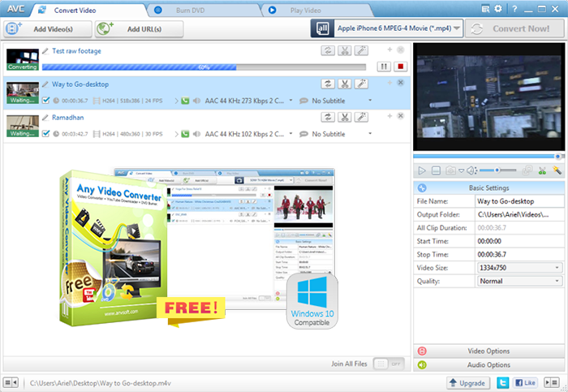Switch to the Burn DVD tab
Image resolution: width=568 pixels, height=392 pixels.
click(190, 10)
